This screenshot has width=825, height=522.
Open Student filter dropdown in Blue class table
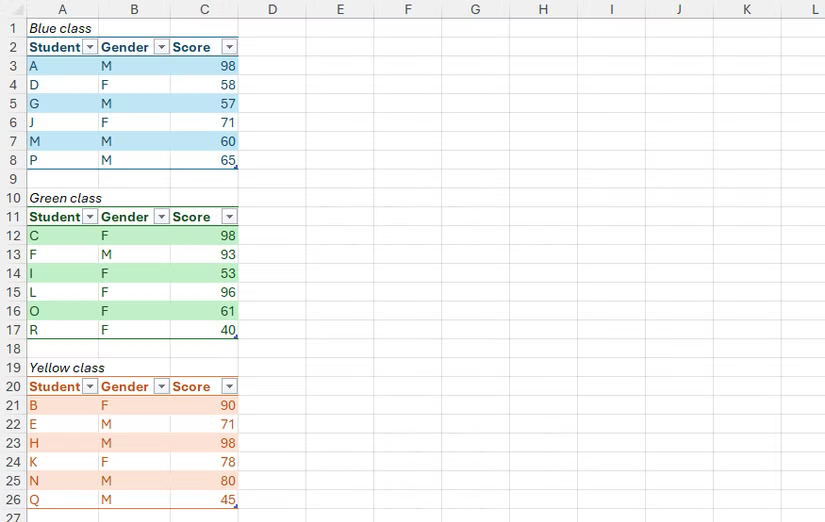90,47
